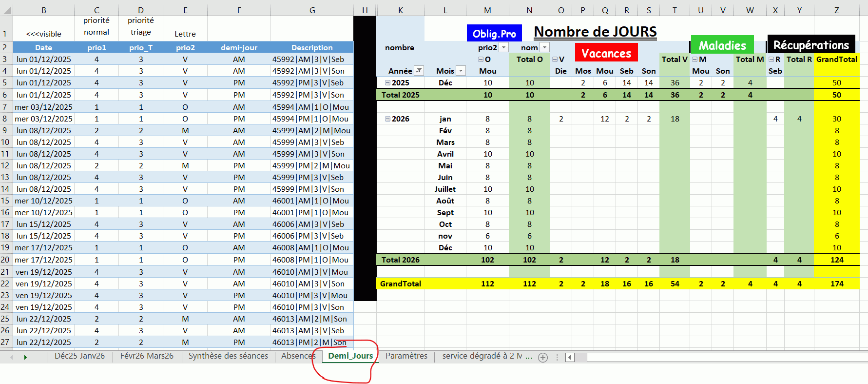868x384 pixels.
Task: Click the previous sheet navigation arrow
Action: [12, 358]
